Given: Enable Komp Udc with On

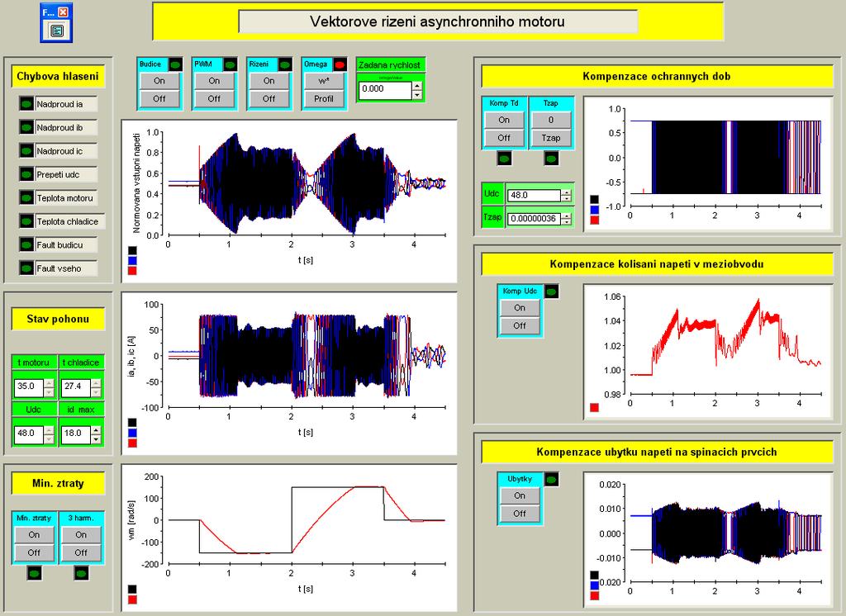Looking at the screenshot, I should click(x=520, y=308).
